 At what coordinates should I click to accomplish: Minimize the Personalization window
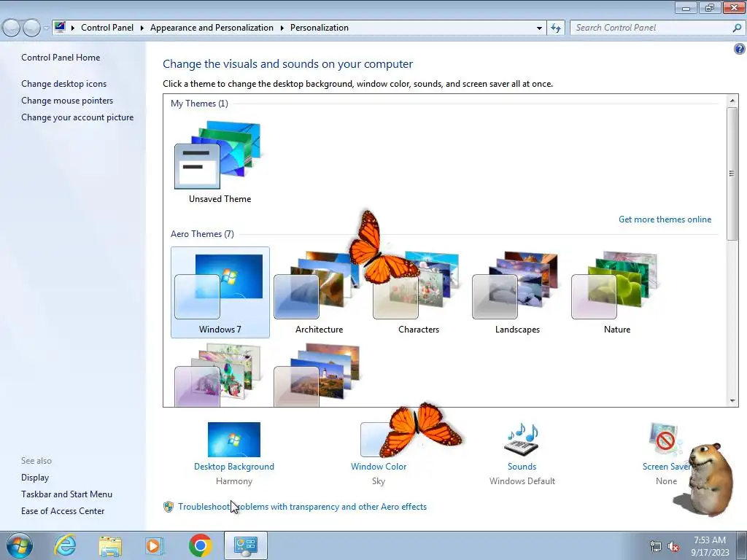[x=686, y=7]
